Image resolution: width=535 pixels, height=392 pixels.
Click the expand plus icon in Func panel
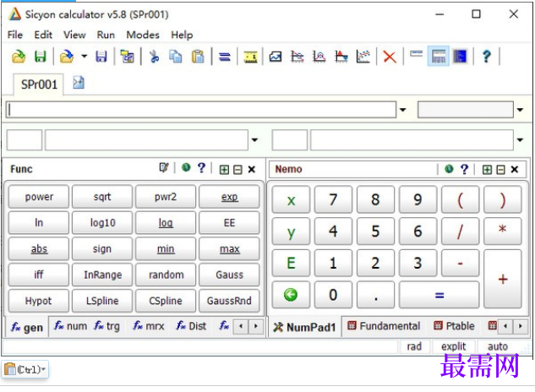click(x=224, y=170)
